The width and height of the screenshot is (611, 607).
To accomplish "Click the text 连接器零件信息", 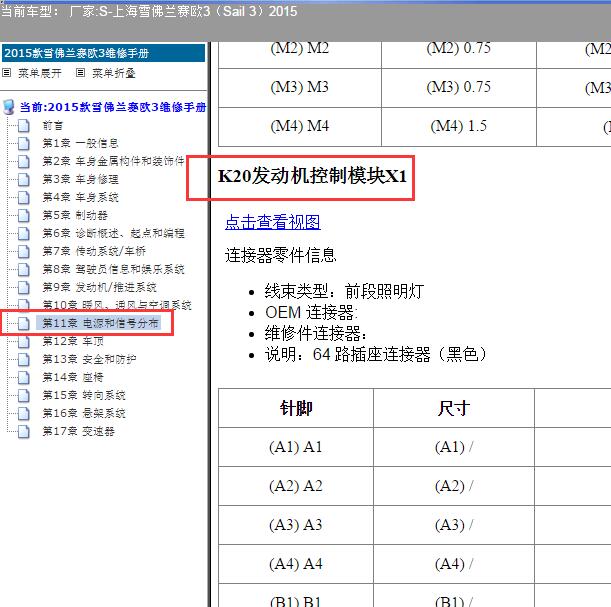I will click(x=281, y=256).
